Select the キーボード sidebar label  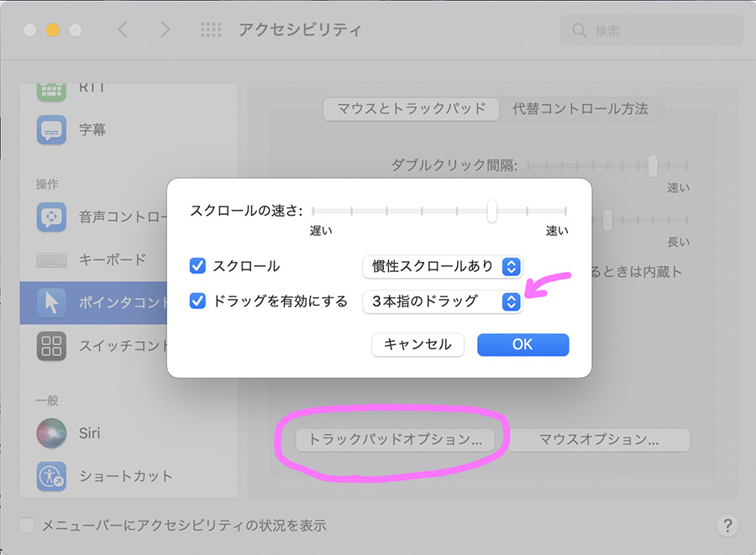pos(113,259)
